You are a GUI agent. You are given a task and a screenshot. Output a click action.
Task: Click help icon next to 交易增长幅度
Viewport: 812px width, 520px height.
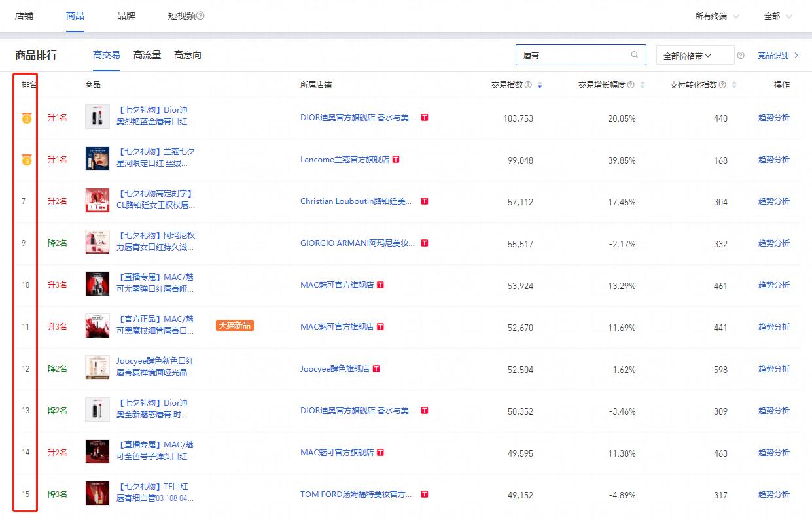click(631, 85)
